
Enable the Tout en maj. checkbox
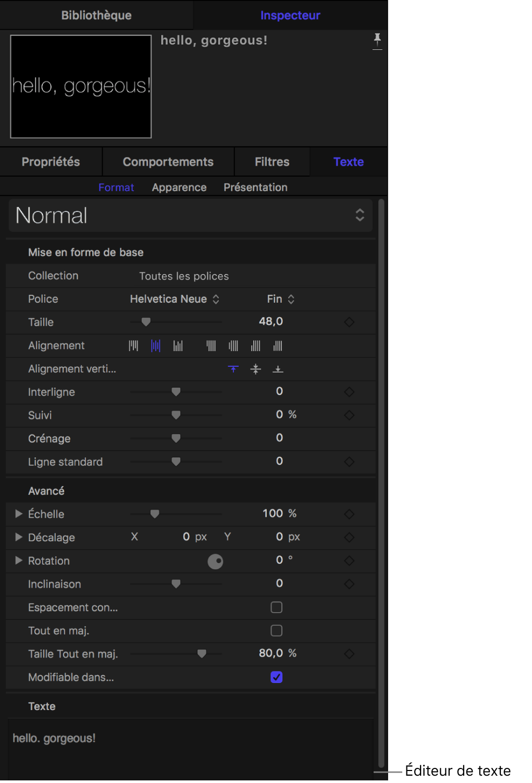coord(277,631)
